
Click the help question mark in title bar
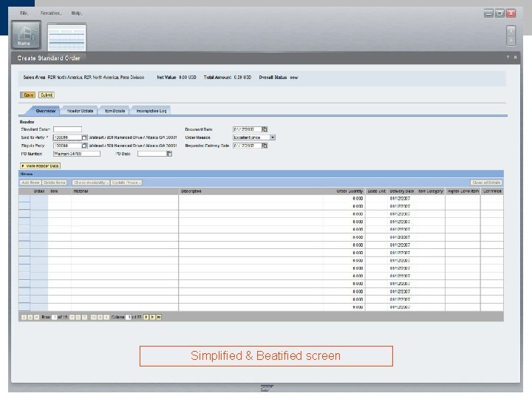(x=508, y=58)
